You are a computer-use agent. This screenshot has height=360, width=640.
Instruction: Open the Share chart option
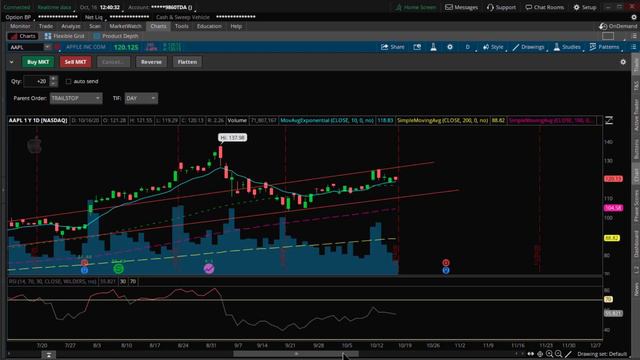coord(392,47)
